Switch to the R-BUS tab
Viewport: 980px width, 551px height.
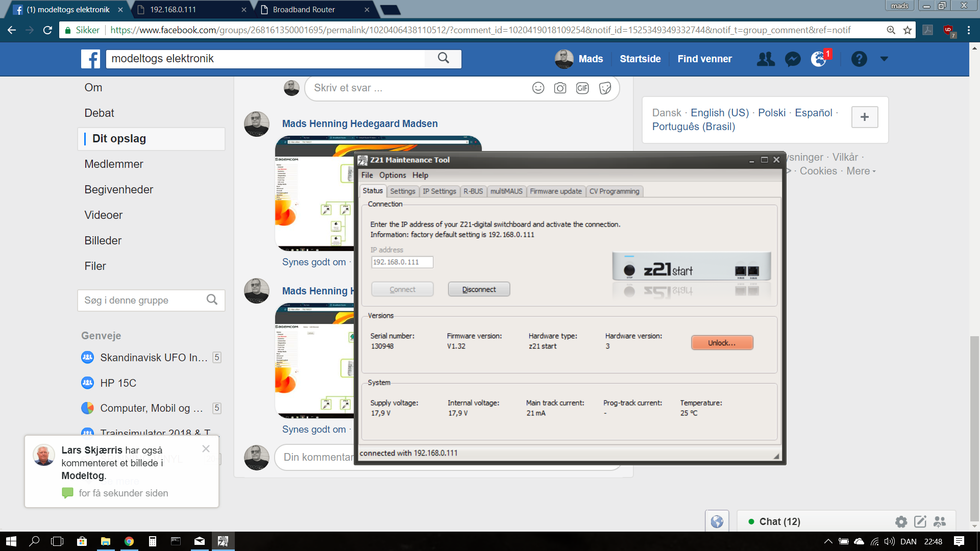pos(473,191)
